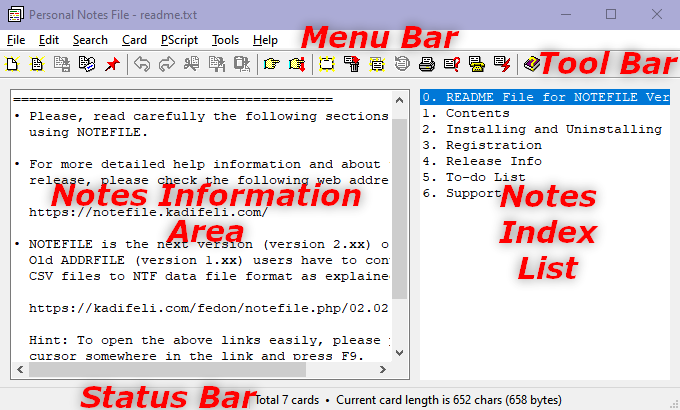Select the '5. To-do List' index entry
The image size is (680, 410).
[x=545, y=177]
